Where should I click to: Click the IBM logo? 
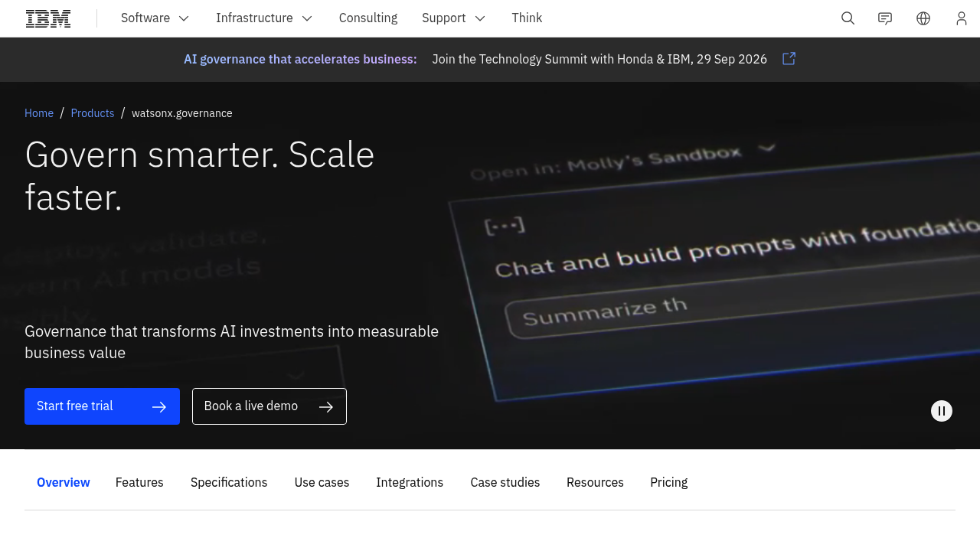click(48, 18)
